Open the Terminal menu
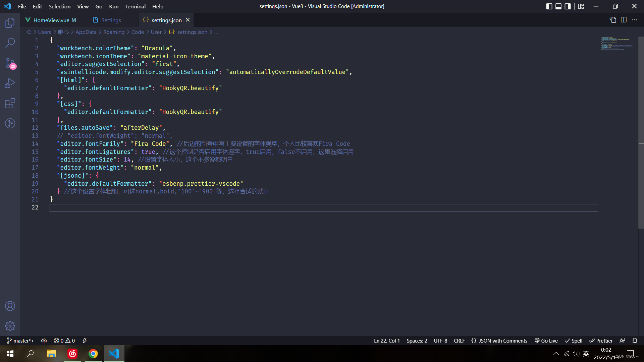This screenshot has width=644, height=362. click(x=135, y=6)
